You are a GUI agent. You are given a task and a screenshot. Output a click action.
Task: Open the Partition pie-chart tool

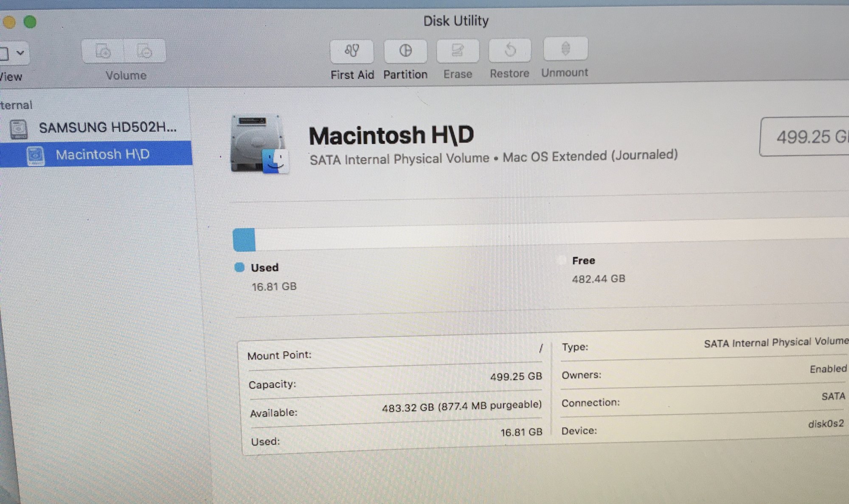[x=405, y=51]
